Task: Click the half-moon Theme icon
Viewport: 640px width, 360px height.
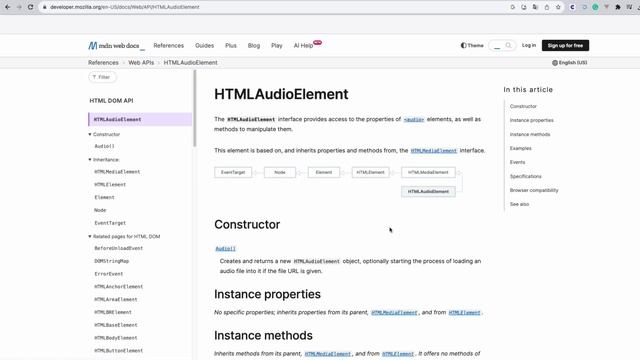Action: pyautogui.click(x=463, y=45)
